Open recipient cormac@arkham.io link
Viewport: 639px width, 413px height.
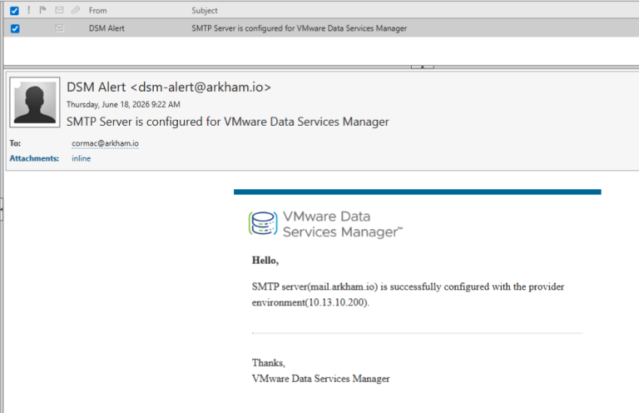[105, 143]
